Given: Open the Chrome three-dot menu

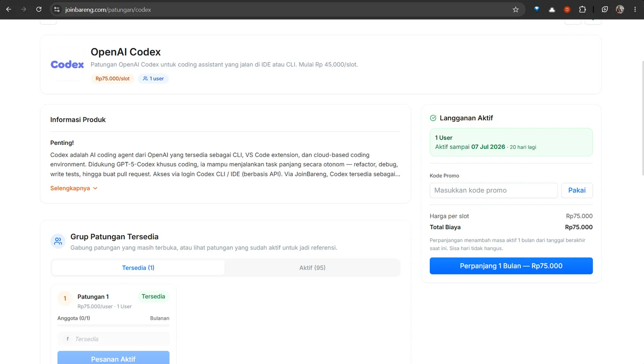Looking at the screenshot, I should pos(634,10).
